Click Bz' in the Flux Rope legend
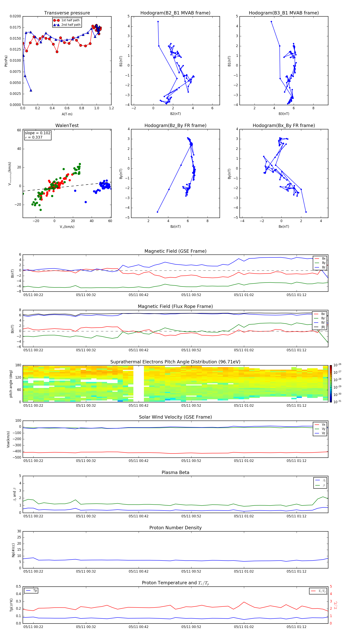 pyautogui.click(x=320, y=323)
